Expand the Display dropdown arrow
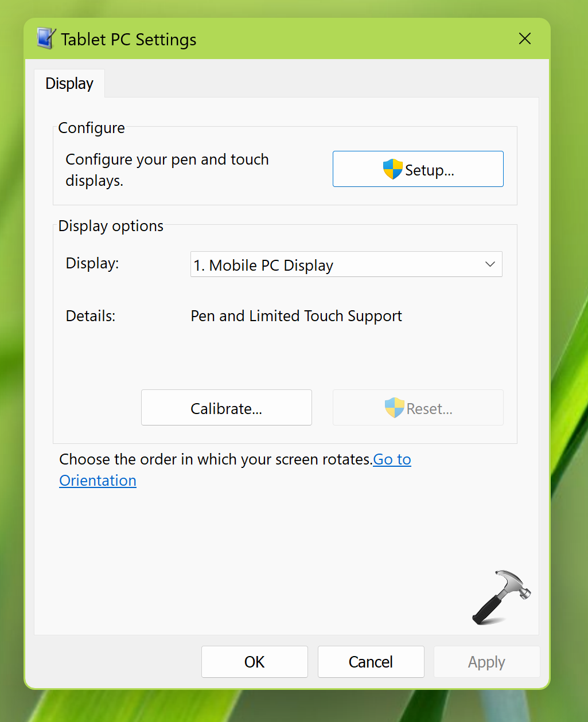This screenshot has width=588, height=722. 490,264
